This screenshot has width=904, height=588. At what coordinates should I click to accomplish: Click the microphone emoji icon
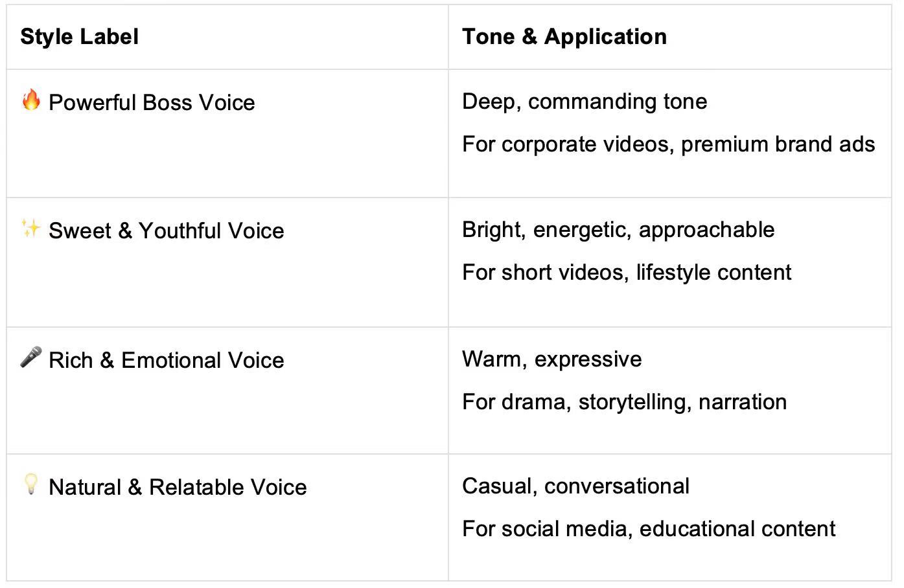[30, 357]
